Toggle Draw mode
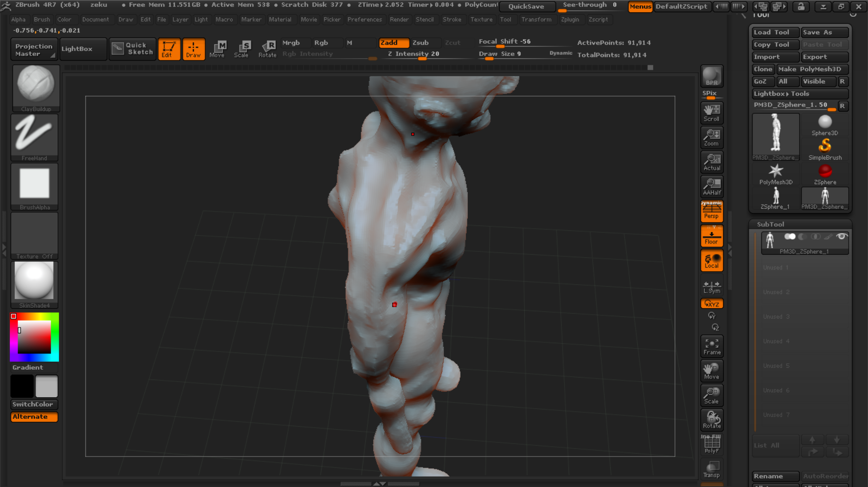 tap(193, 49)
